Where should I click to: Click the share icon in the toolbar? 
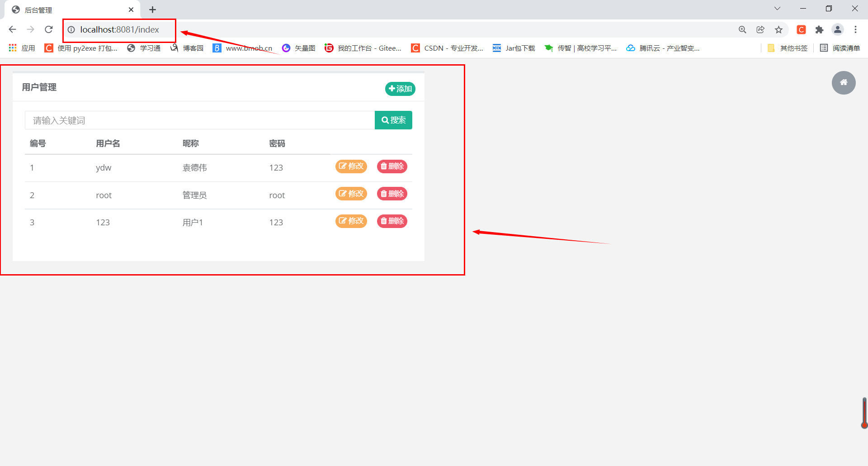point(760,29)
